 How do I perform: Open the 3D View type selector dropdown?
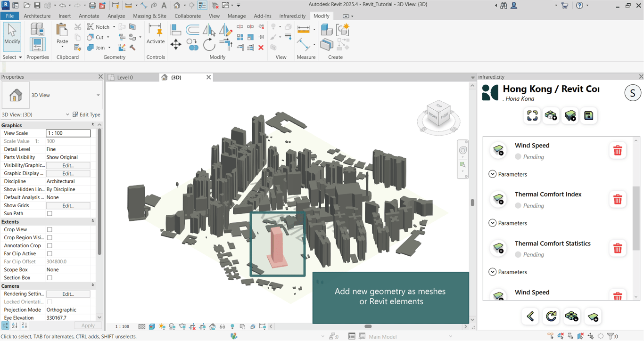[98, 95]
